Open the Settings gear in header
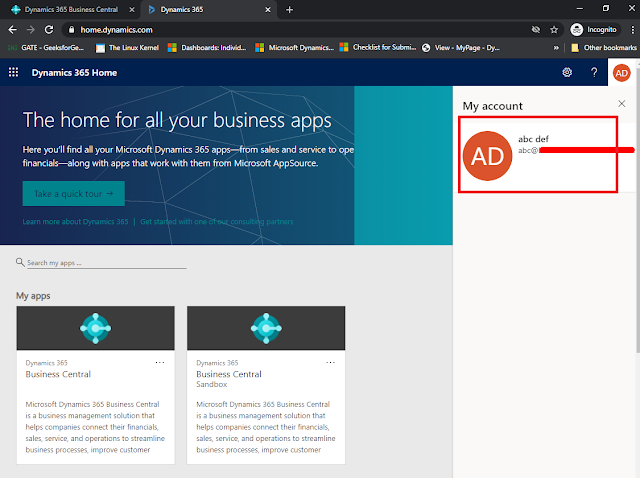Screen dimensions: 640x478 (x=567, y=73)
